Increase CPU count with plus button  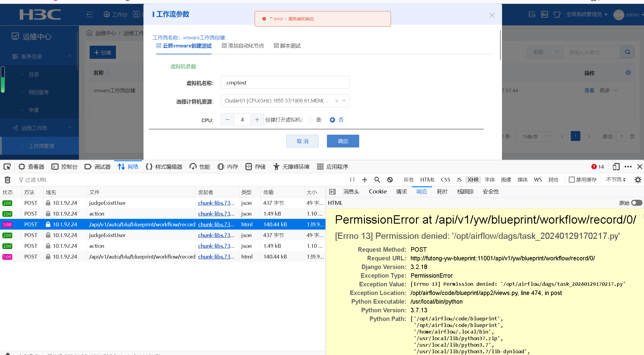pos(257,120)
